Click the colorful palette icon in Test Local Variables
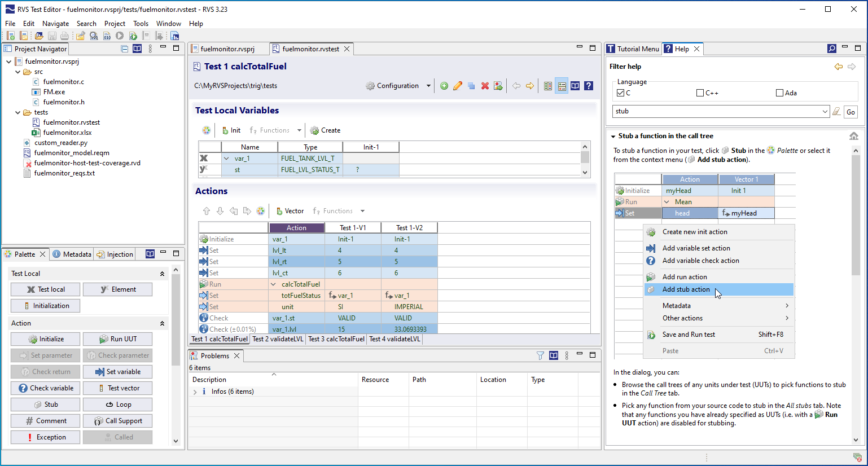The height and width of the screenshot is (466, 868). coord(207,130)
